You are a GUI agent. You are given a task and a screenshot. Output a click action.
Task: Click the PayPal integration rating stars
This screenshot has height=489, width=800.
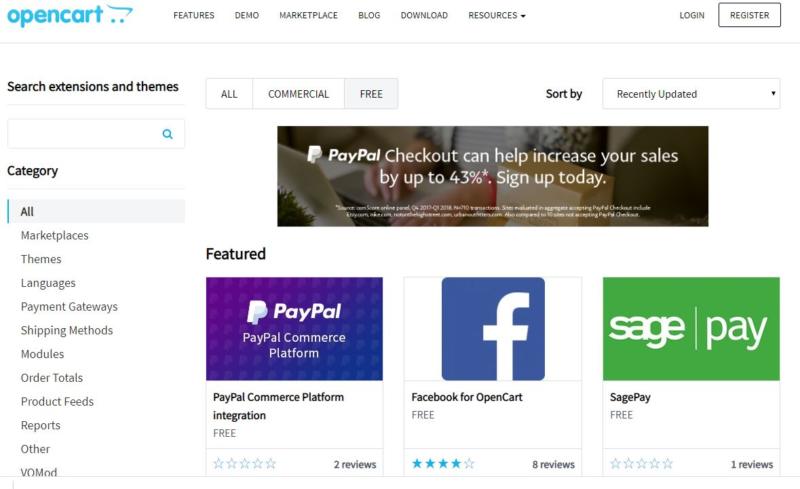click(x=245, y=464)
